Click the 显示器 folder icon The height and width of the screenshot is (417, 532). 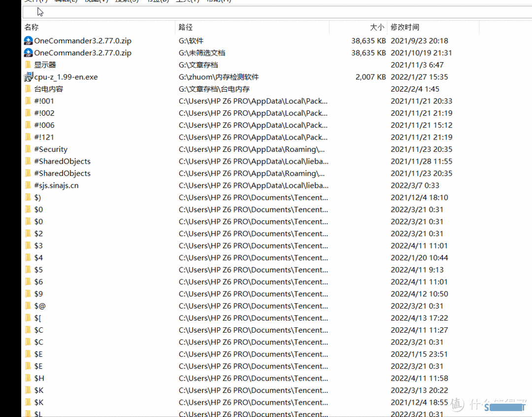coord(28,65)
